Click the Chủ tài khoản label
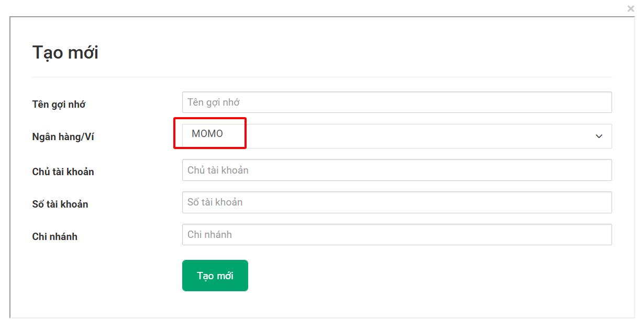Screen dimensions: 644x320 click(63, 172)
